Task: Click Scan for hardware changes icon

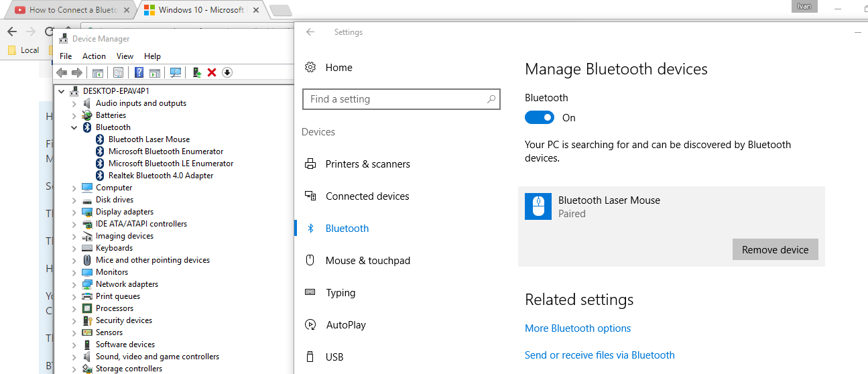Action: click(176, 72)
